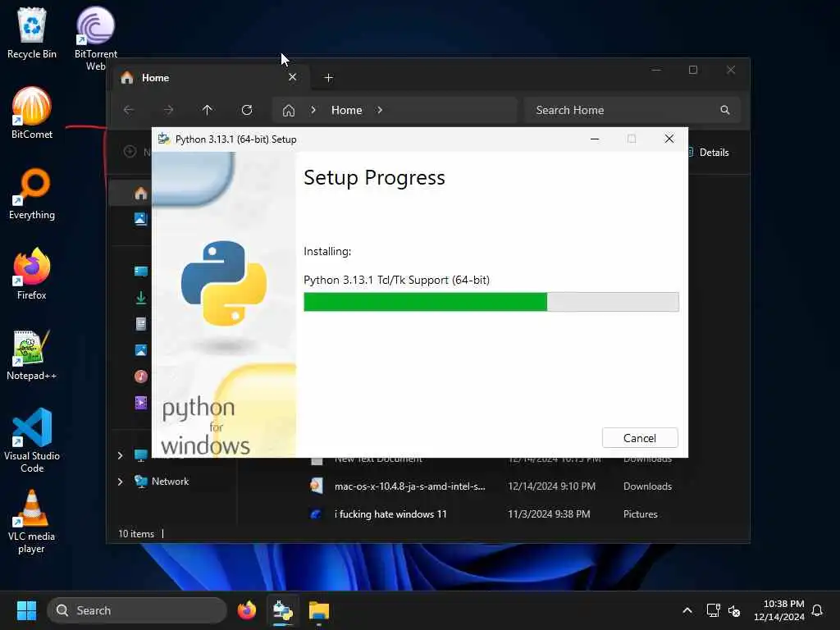Open the clock showing 10:38 PM
Screen dimensions: 840x630
(779, 610)
